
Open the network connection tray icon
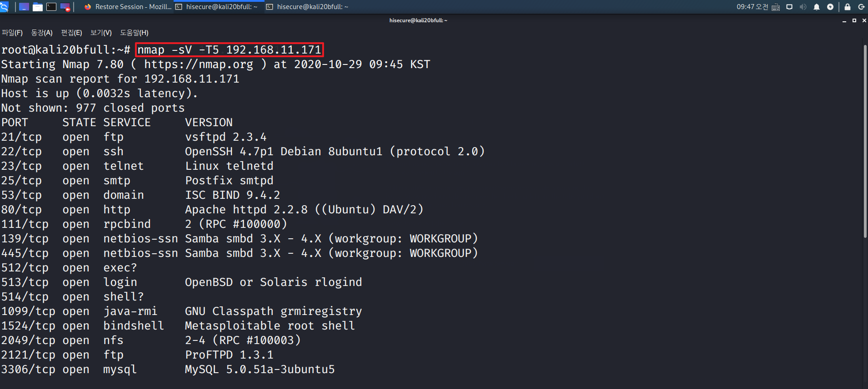789,7
